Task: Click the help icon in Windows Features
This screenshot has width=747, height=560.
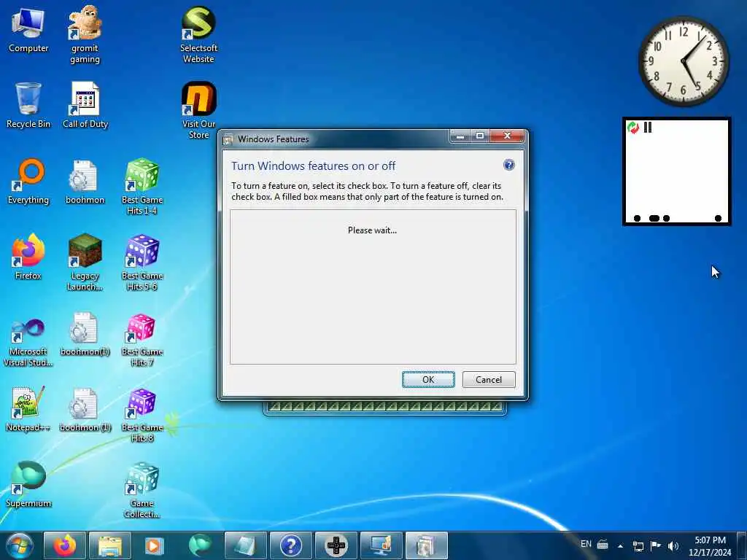Action: point(508,165)
